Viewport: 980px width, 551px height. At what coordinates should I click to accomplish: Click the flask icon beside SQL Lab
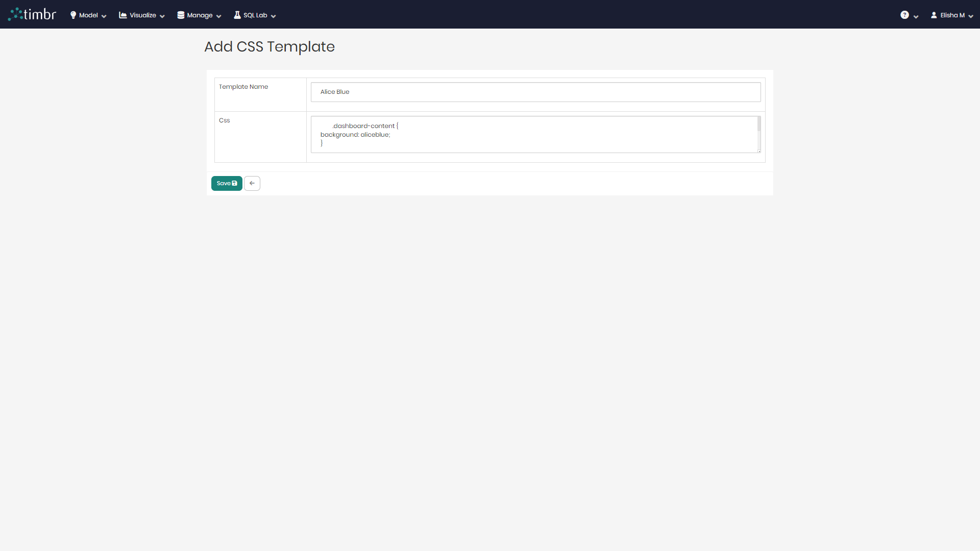238,15
